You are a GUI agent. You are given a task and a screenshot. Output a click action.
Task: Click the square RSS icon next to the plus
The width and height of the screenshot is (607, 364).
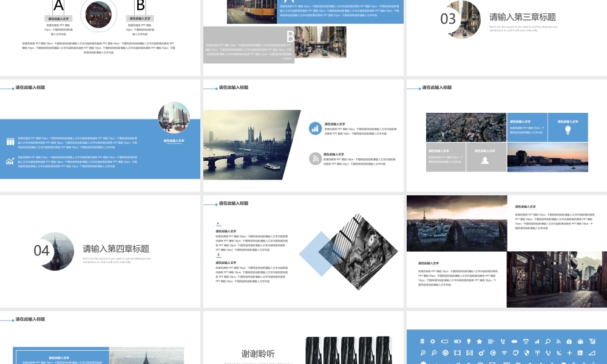coord(580,353)
